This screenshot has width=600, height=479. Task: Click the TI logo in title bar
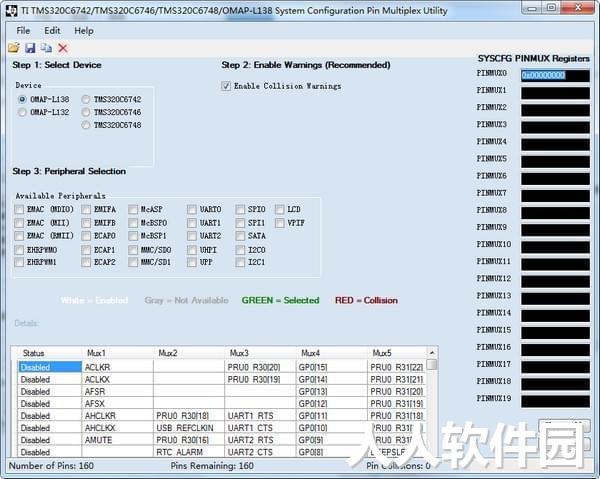click(x=12, y=11)
